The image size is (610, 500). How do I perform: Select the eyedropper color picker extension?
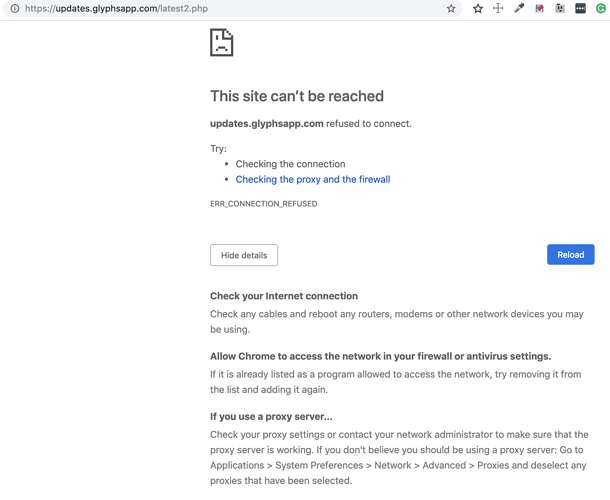coord(519,8)
